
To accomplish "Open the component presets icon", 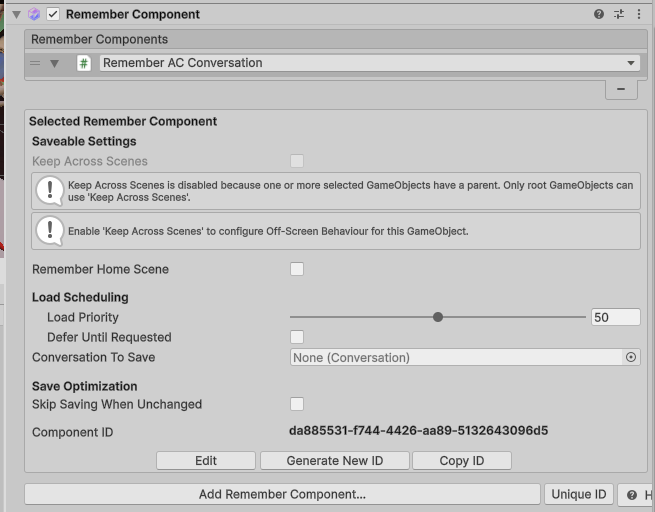I will 619,14.
